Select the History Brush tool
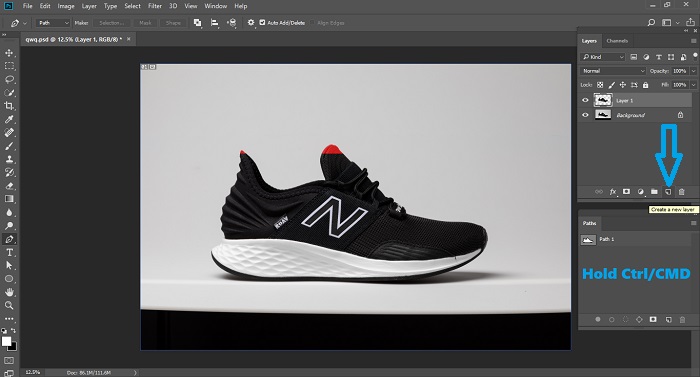 (9, 172)
